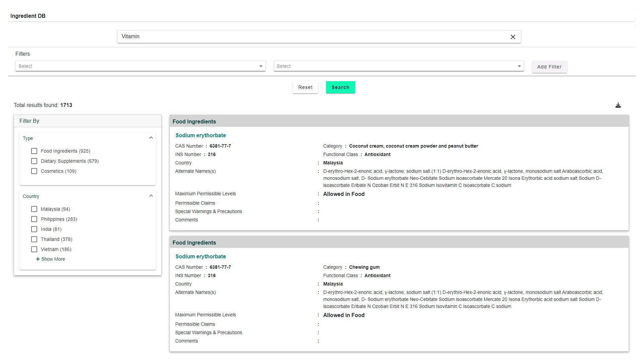Image resolution: width=644 pixels, height=362 pixels.
Task: Enable the Cosmetics (109) filter
Action: [x=34, y=171]
